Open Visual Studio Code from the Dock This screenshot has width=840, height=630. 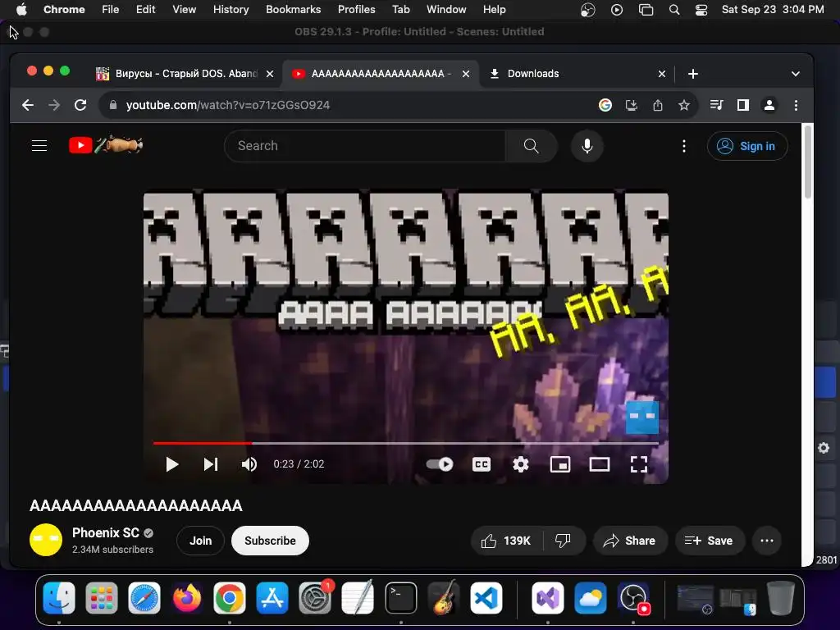tap(486, 598)
